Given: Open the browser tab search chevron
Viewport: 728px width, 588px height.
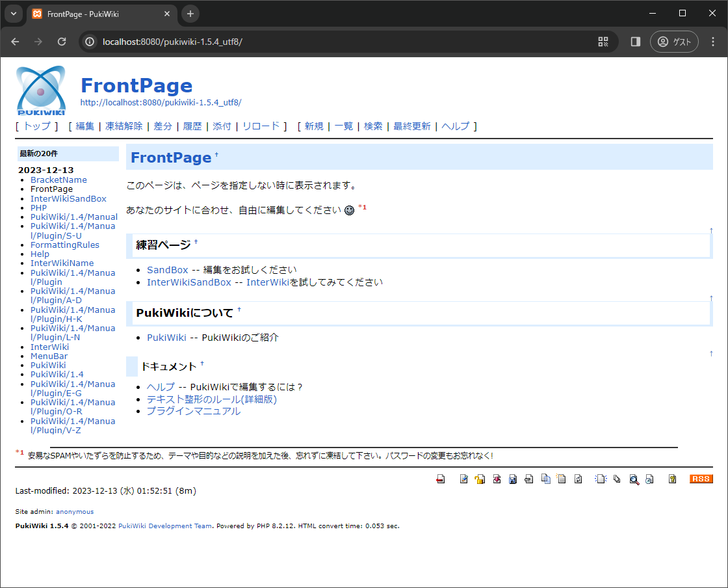Looking at the screenshot, I should [x=13, y=13].
